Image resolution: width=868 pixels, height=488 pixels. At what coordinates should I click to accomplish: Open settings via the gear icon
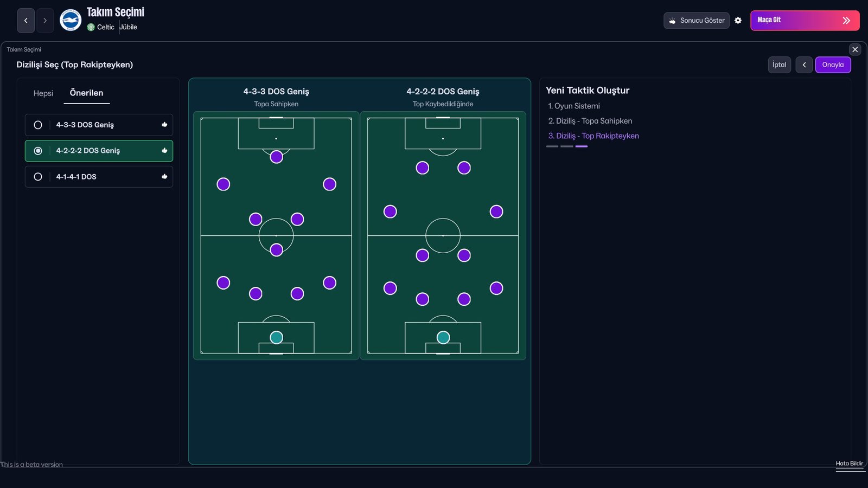pyautogui.click(x=738, y=20)
